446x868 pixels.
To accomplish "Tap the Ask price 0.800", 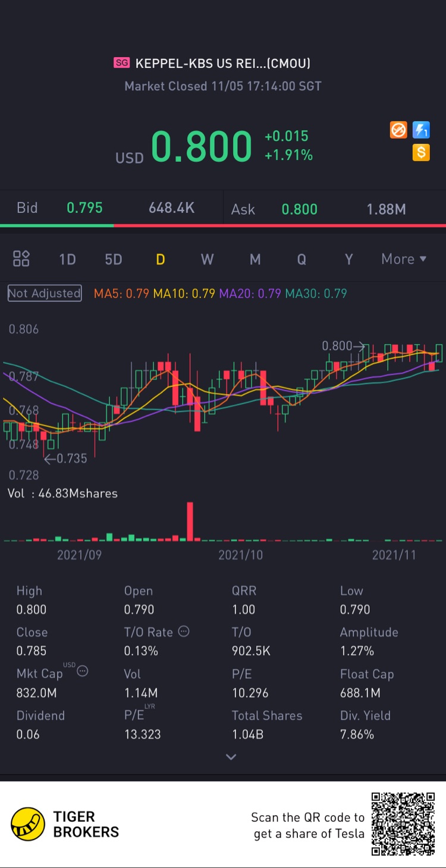I will 299,209.
